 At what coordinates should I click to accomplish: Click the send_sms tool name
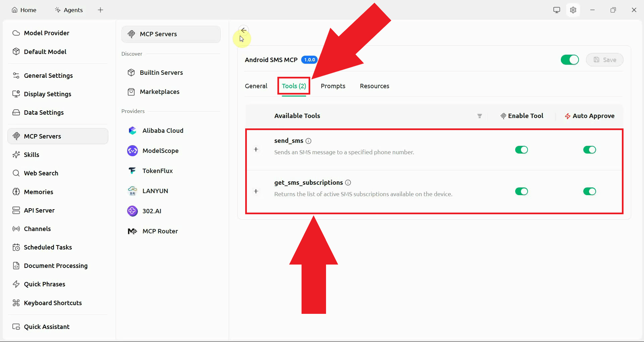288,140
